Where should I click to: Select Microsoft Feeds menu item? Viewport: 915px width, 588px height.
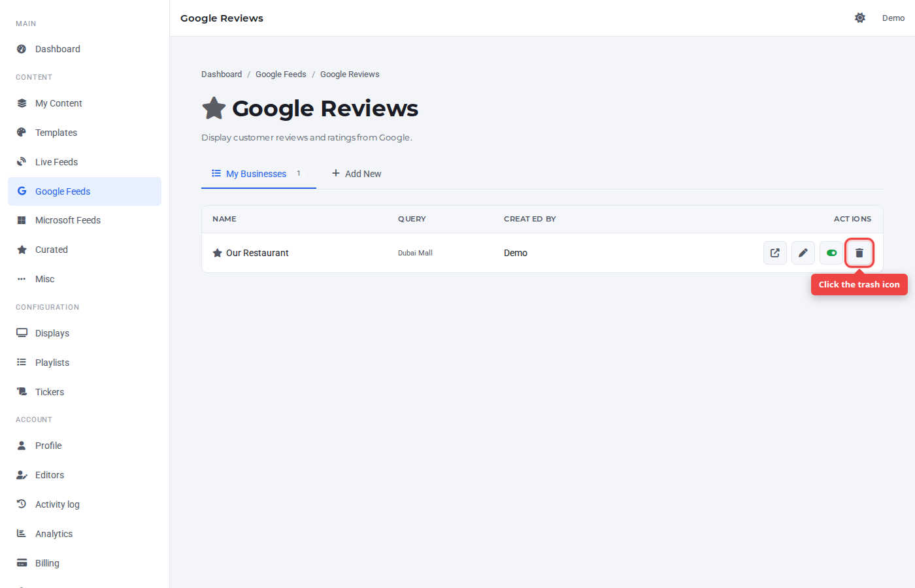(x=84, y=220)
